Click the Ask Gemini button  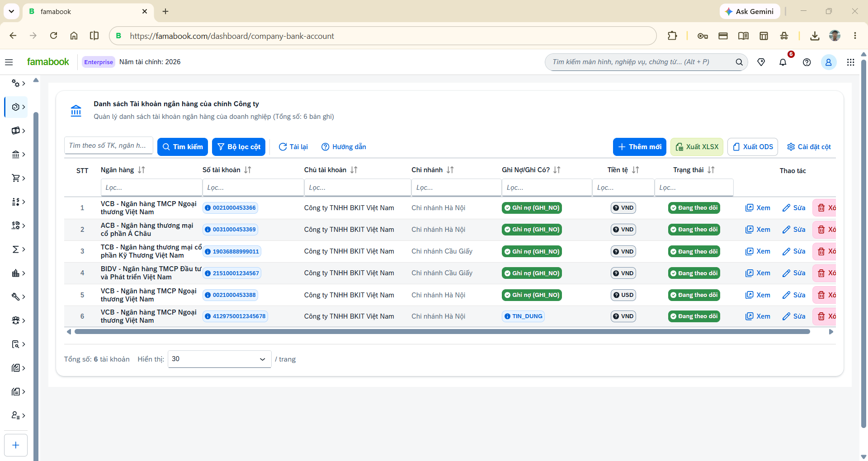click(750, 11)
